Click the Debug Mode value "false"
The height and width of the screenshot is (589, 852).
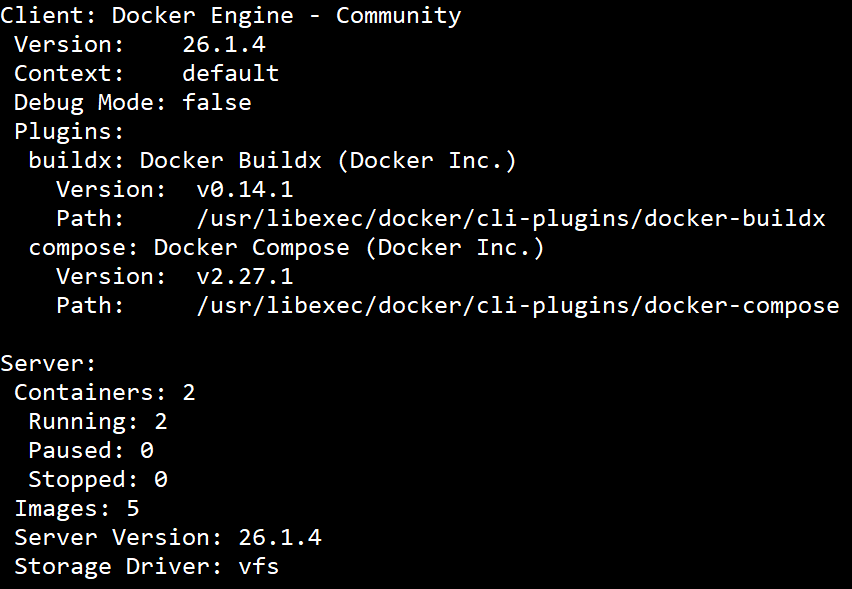(216, 102)
